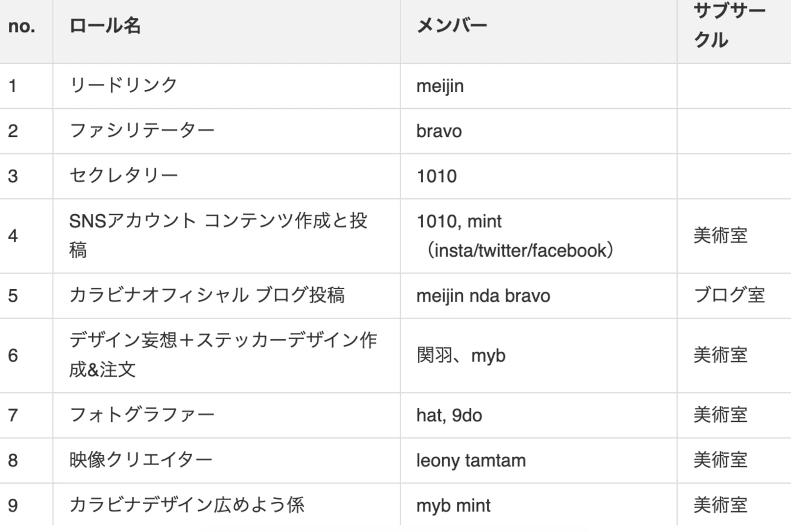Click the ロール名 column header

[x=105, y=26]
